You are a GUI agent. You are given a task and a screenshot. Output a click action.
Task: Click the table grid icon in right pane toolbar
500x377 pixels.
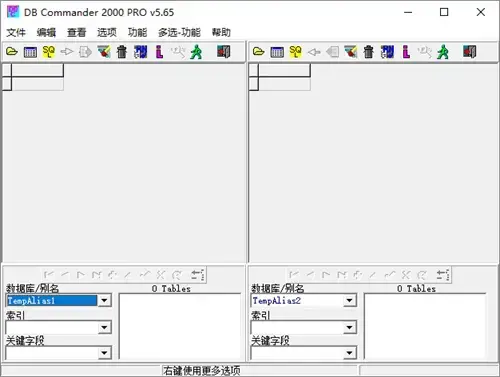click(277, 52)
